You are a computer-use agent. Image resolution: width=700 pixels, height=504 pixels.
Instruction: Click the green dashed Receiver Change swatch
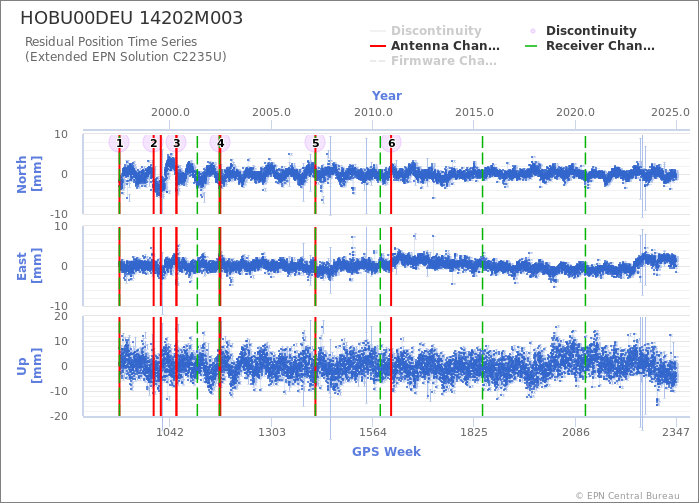coord(533,46)
